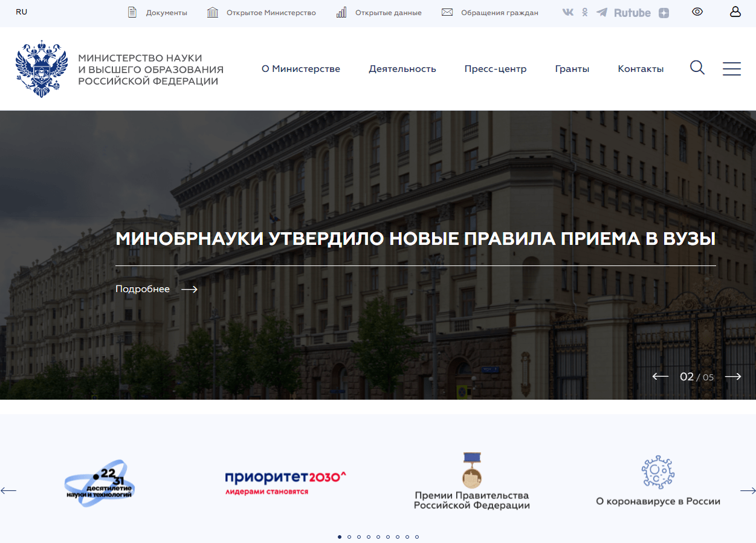The image size is (756, 543).
Task: Click the document icon beside Документы
Action: tap(132, 12)
